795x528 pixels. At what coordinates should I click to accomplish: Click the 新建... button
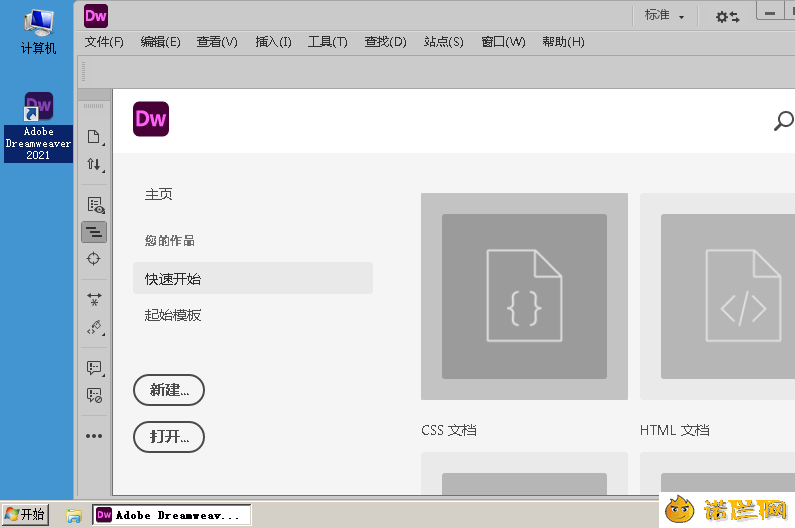(169, 390)
